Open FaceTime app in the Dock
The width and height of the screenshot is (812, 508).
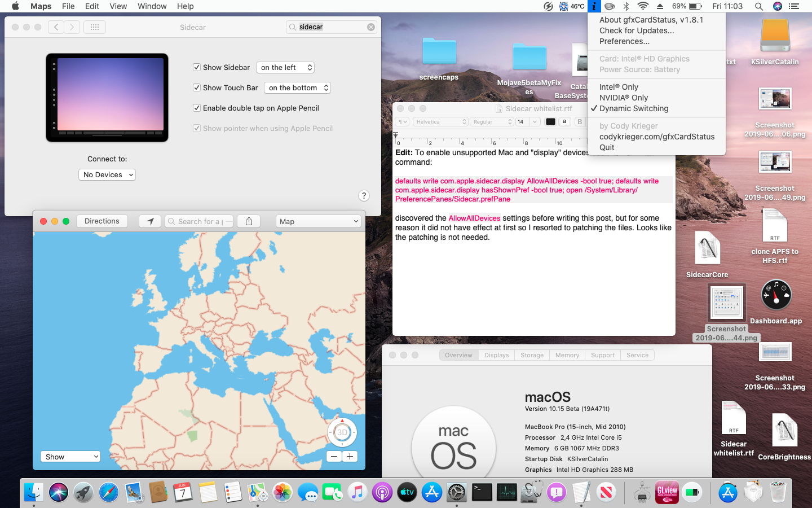point(332,492)
